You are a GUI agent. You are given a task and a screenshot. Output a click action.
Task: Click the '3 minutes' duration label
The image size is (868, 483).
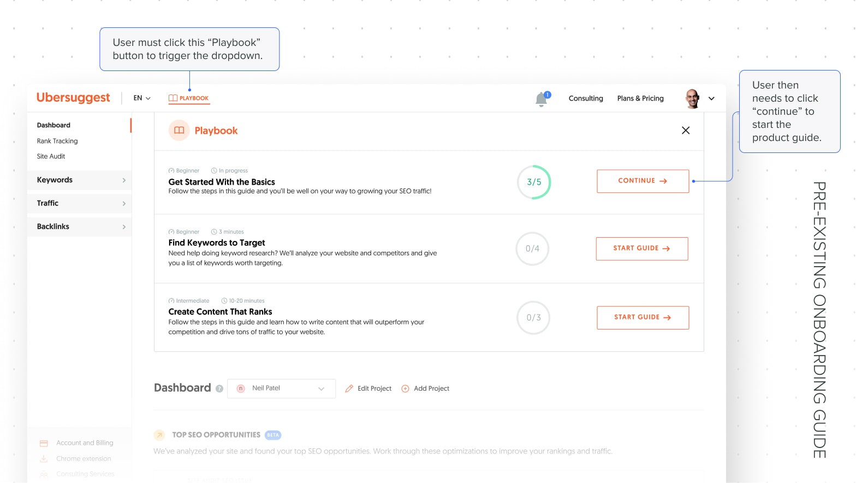(x=231, y=232)
